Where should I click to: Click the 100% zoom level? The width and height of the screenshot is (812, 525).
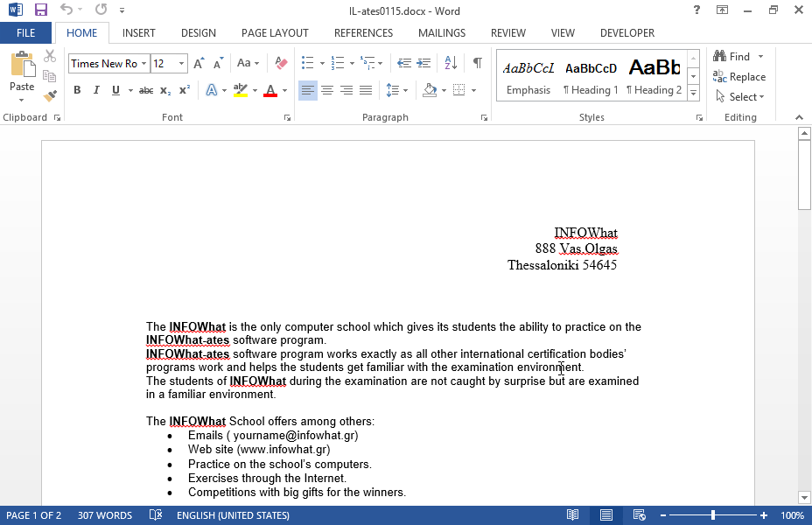(793, 515)
